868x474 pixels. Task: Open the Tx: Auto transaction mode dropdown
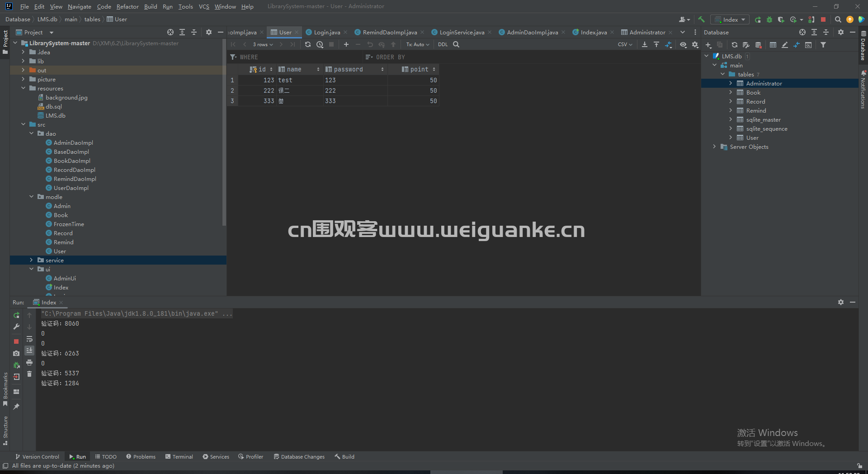417,44
